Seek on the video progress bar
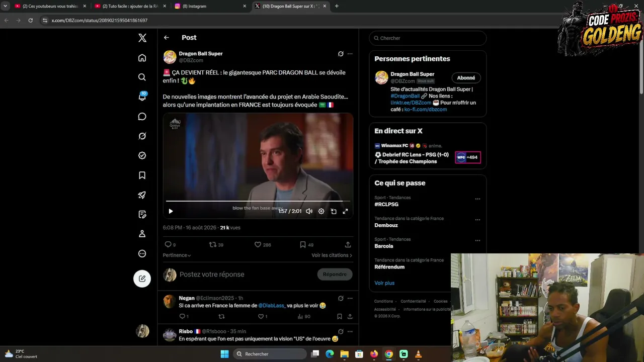 (x=258, y=201)
